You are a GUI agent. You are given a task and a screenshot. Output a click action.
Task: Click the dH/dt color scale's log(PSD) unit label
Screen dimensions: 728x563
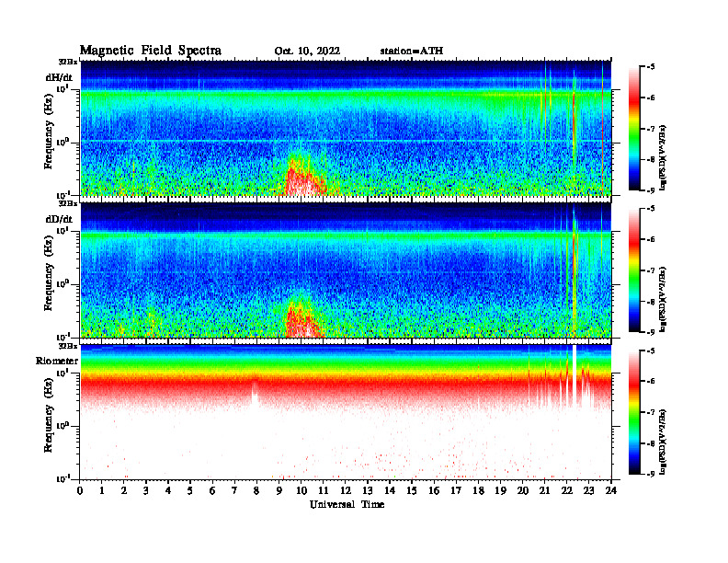click(x=664, y=157)
